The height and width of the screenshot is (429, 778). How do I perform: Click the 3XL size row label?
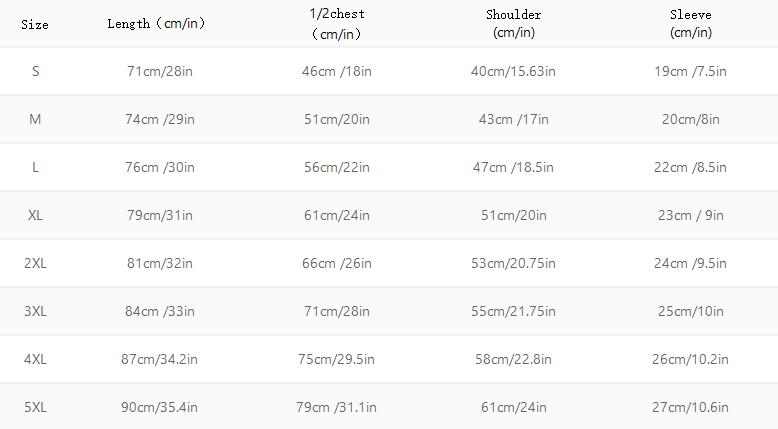click(x=35, y=312)
